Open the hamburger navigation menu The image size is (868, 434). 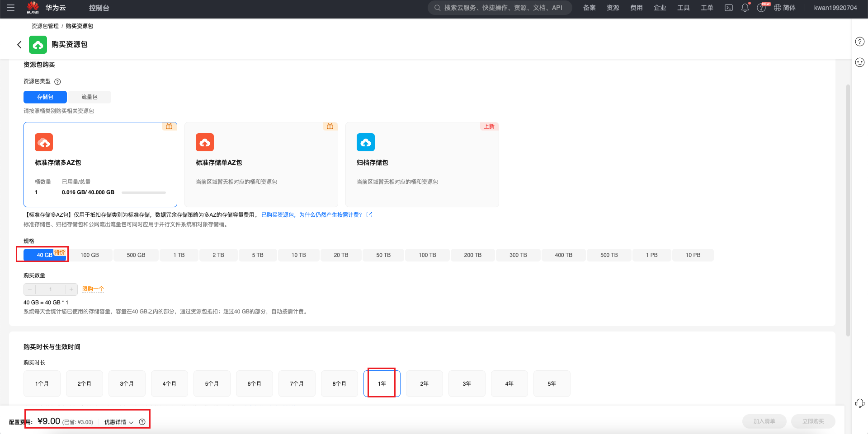[x=11, y=8]
